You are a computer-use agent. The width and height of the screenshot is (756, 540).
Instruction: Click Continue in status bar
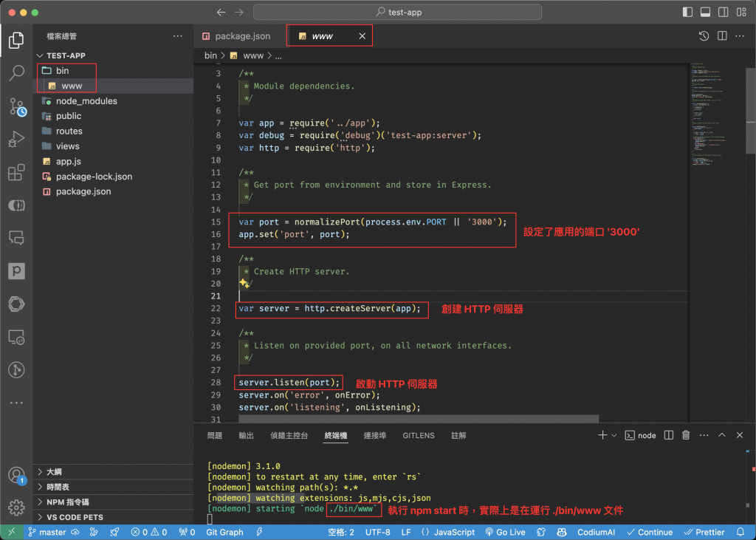[x=650, y=533]
